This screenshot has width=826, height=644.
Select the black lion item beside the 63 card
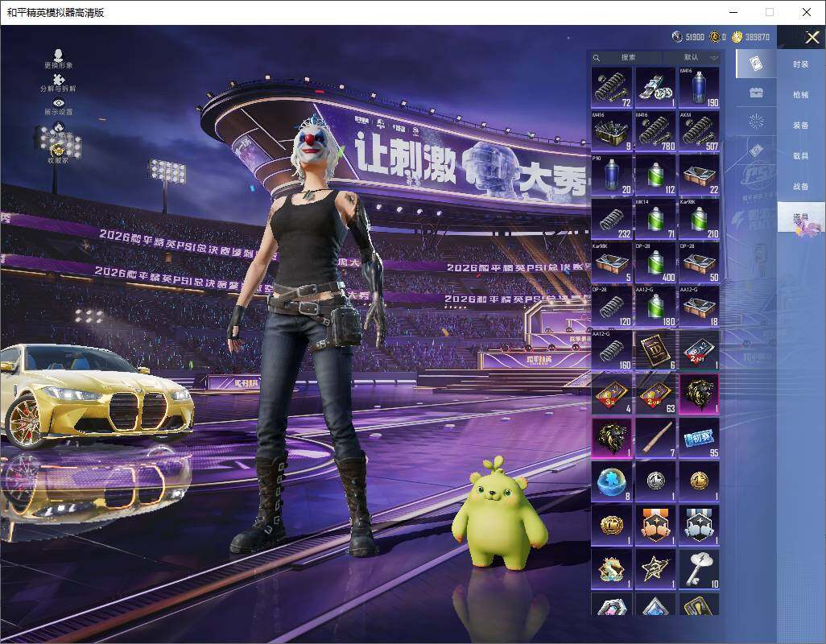699,394
